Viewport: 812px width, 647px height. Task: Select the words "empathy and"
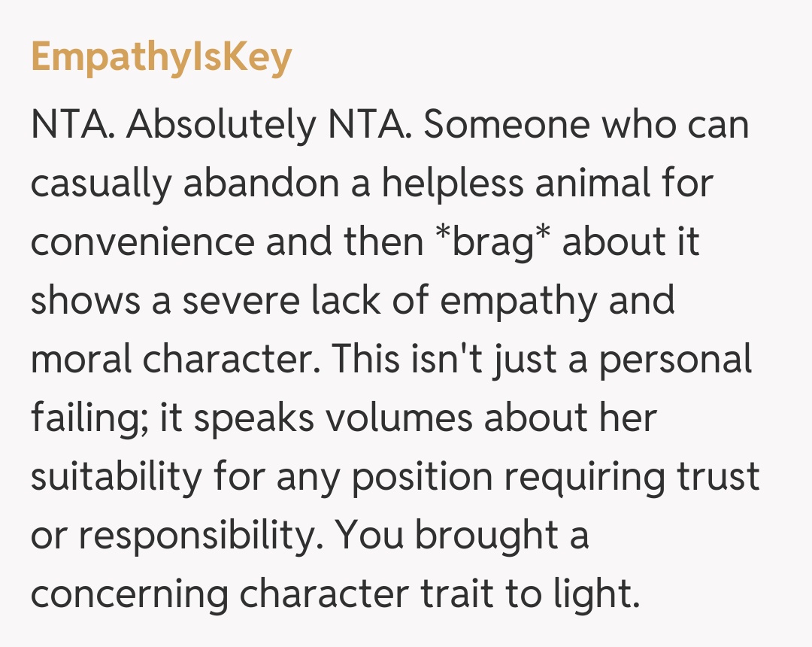coord(558,302)
